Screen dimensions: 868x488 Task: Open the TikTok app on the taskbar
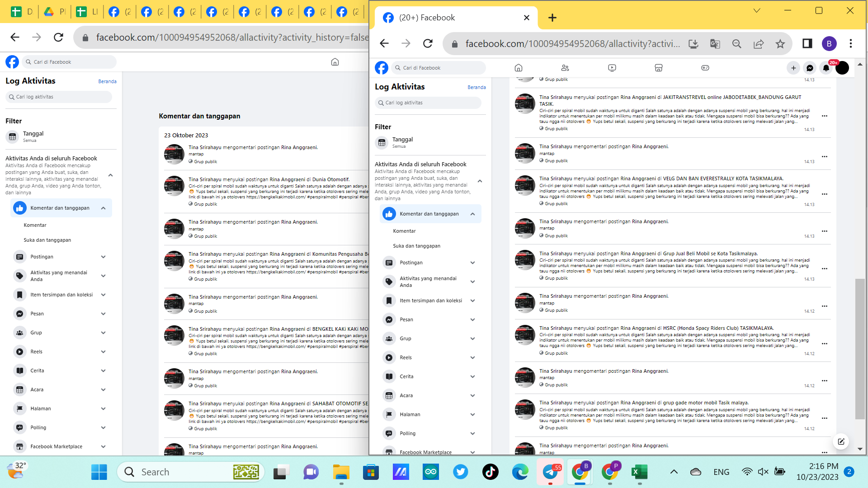pos(490,472)
